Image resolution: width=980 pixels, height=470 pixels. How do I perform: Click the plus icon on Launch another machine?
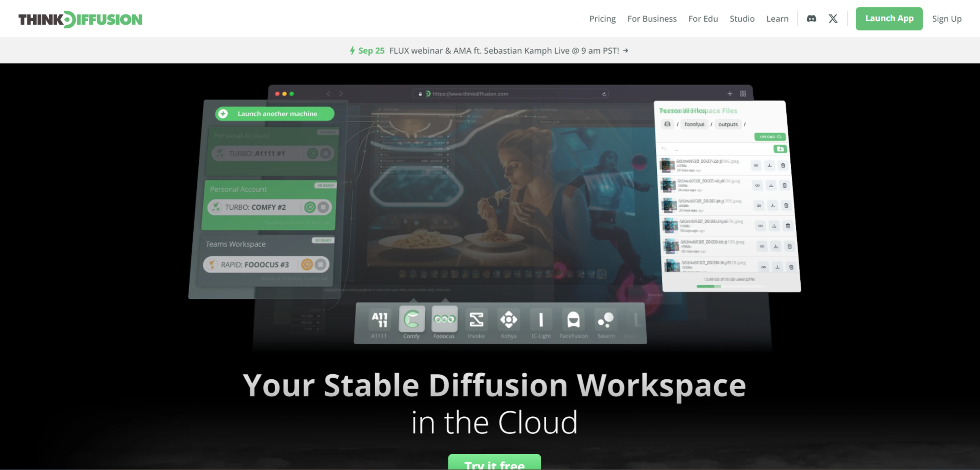223,113
